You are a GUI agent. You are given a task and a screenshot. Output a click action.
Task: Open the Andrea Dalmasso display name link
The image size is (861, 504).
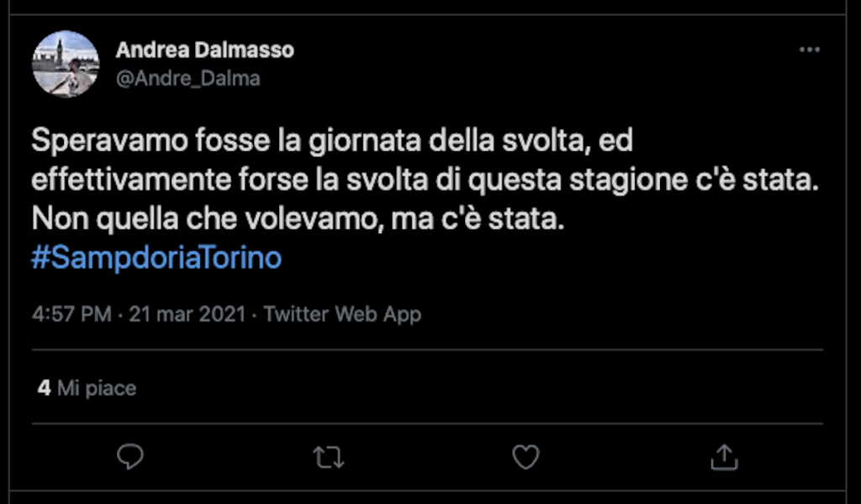(x=204, y=50)
